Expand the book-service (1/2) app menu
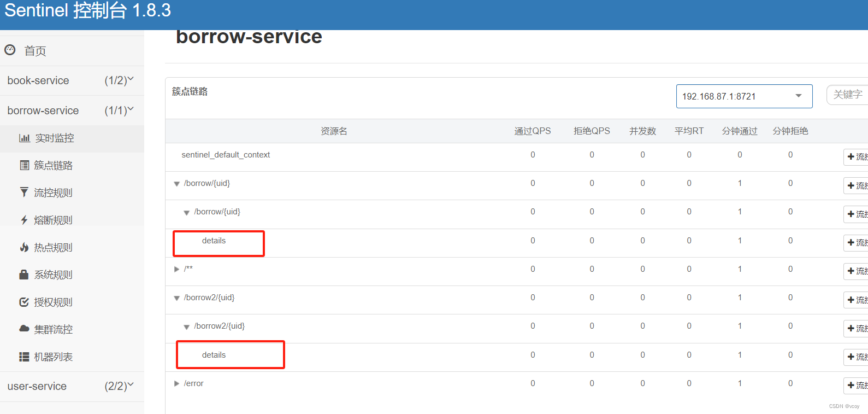The width and height of the screenshot is (868, 414). (x=72, y=80)
